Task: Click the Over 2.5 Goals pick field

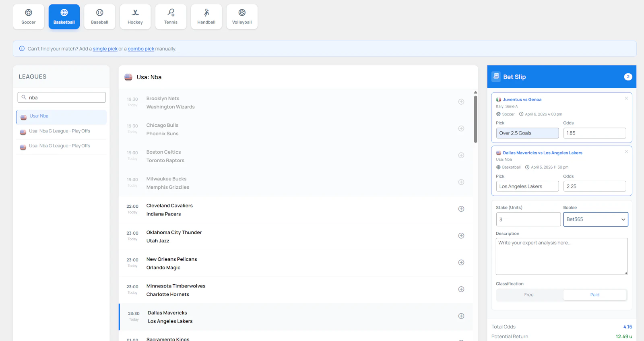Action: click(527, 133)
